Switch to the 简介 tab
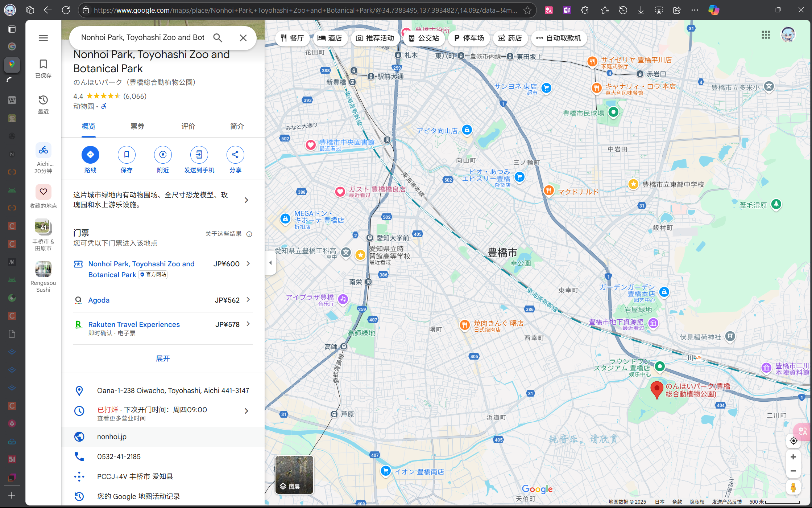812x508 pixels. (237, 126)
